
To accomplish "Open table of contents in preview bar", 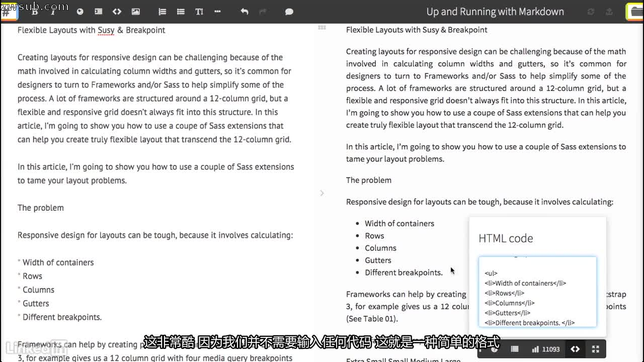I will (x=515, y=349).
